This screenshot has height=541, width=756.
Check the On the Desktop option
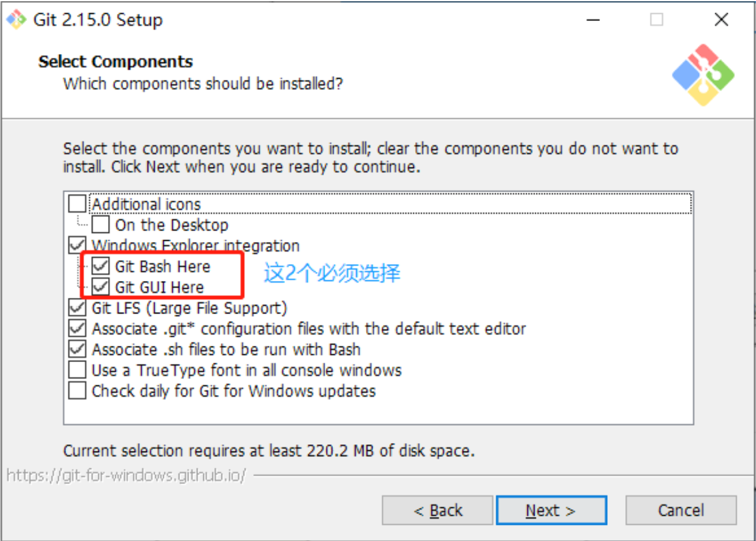(x=101, y=225)
